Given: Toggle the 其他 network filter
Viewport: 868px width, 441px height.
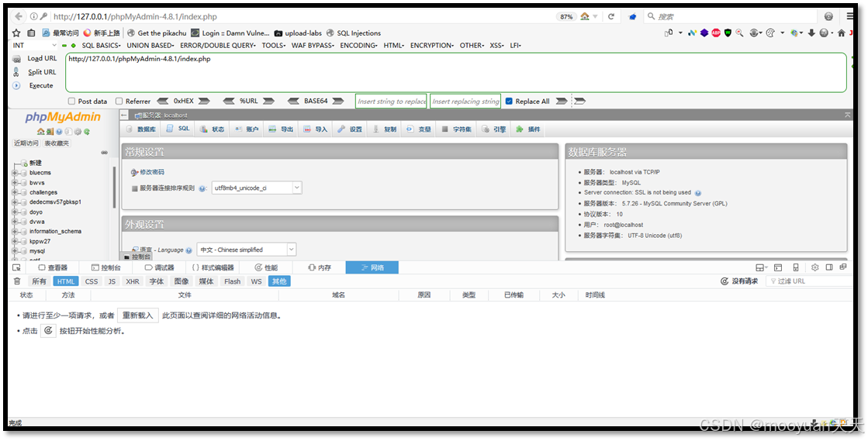Looking at the screenshot, I should pyautogui.click(x=279, y=281).
